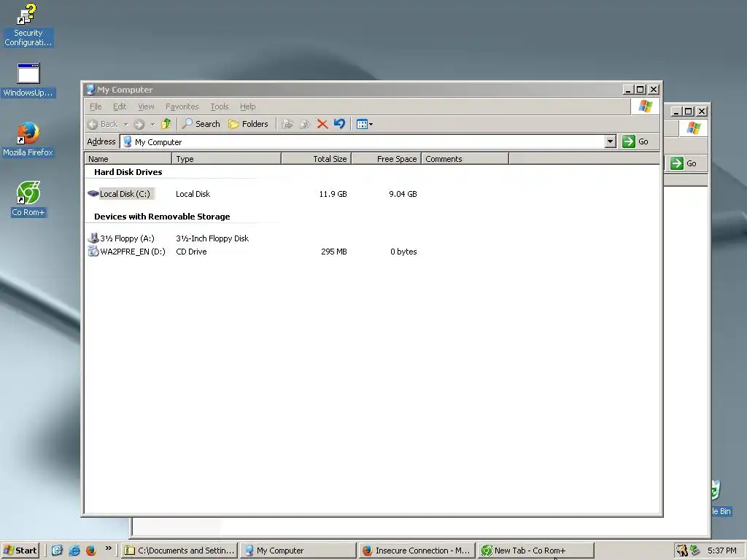Open Search in My Computer toolbar
747x560 pixels.
tap(201, 124)
